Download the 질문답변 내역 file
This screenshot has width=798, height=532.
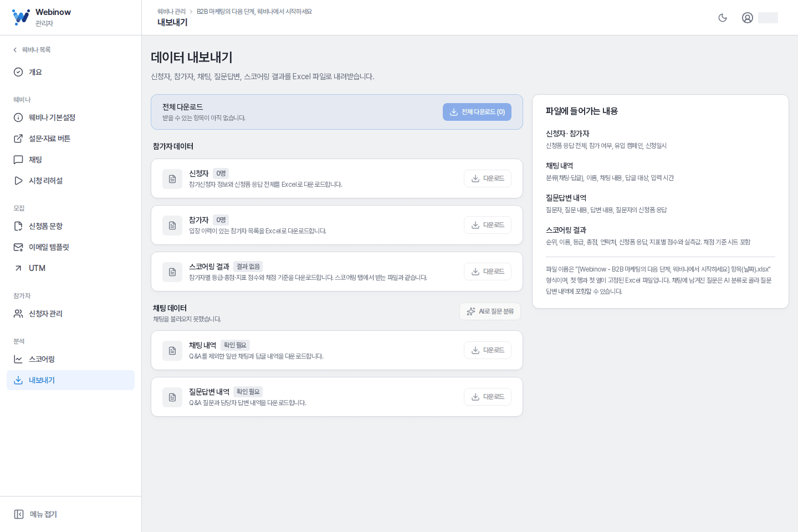488,397
